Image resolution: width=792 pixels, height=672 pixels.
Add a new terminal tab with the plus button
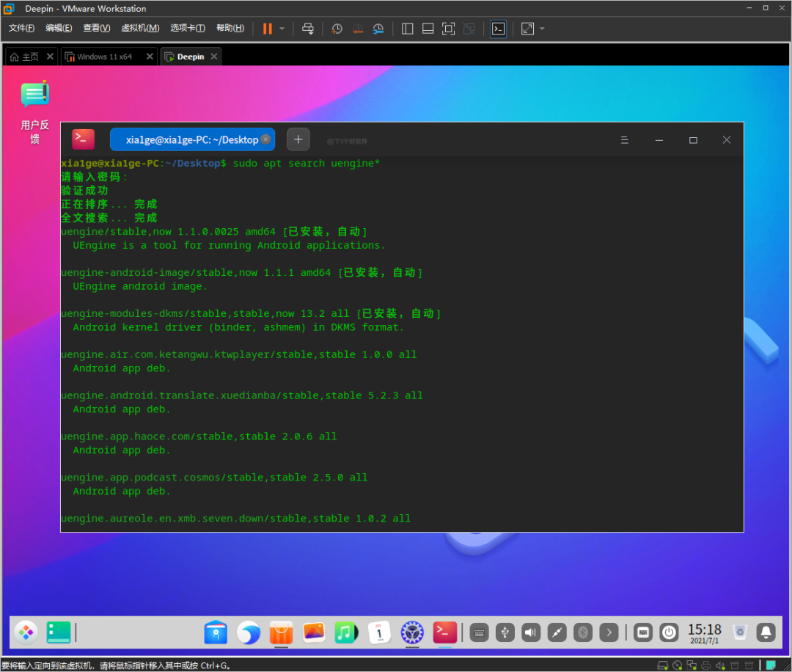[x=298, y=139]
